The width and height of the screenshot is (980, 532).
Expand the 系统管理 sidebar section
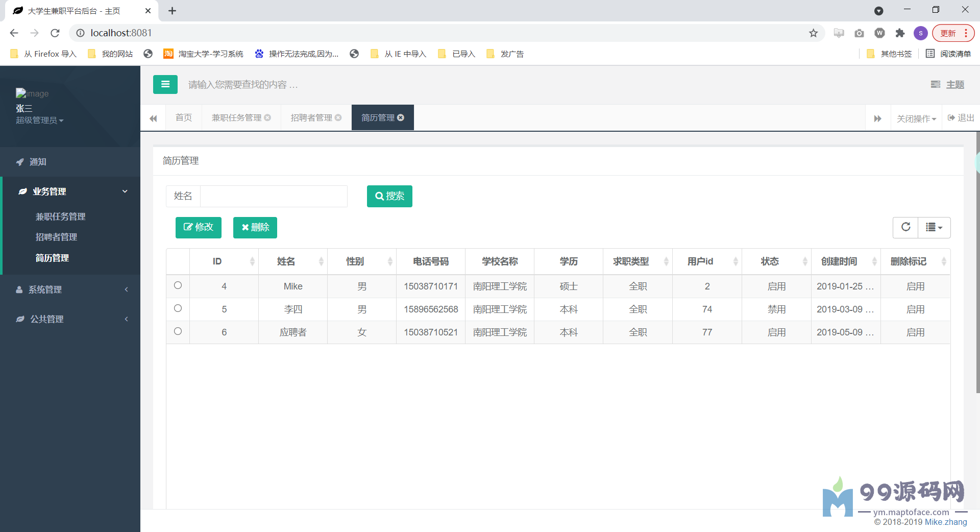(x=70, y=289)
